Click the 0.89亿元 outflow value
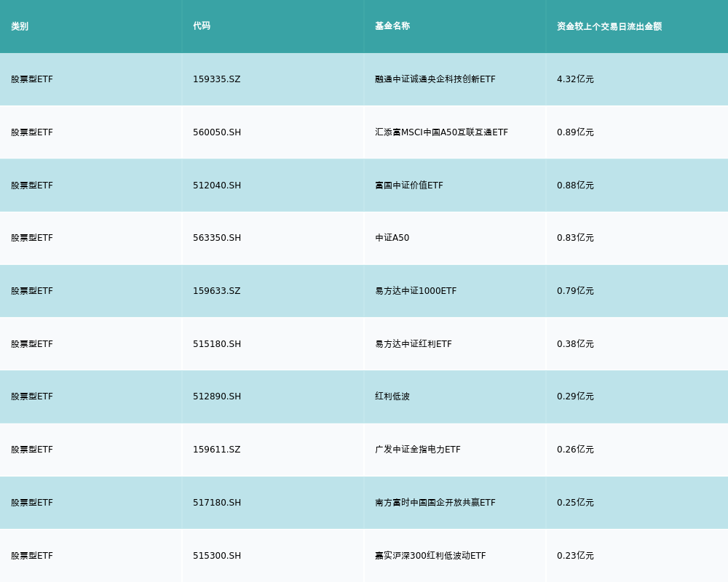 pos(575,132)
